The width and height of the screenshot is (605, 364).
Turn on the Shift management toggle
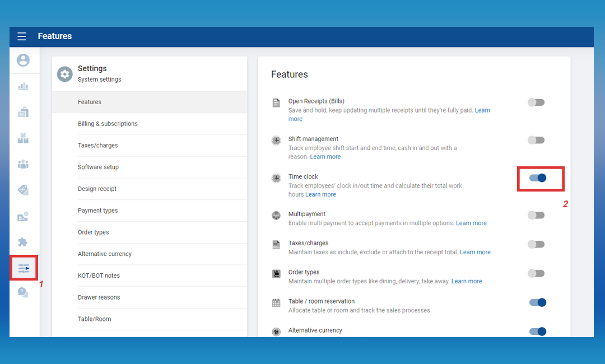(536, 140)
